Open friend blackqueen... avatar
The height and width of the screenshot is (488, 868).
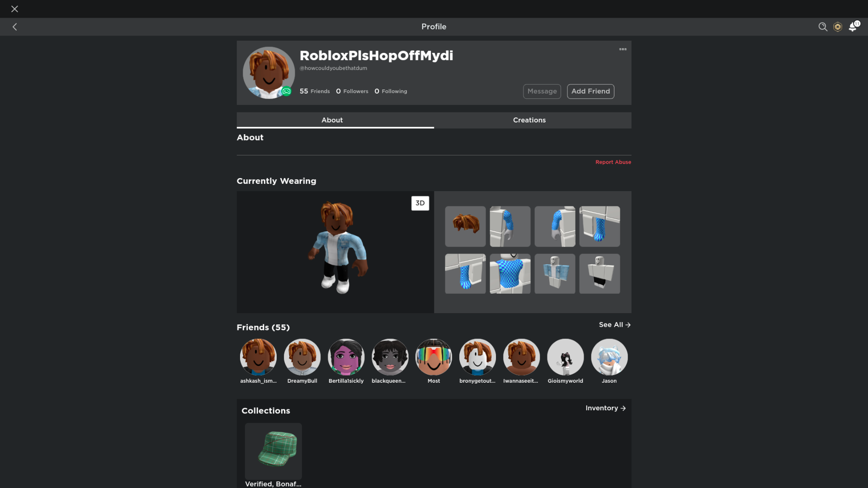[x=390, y=357]
